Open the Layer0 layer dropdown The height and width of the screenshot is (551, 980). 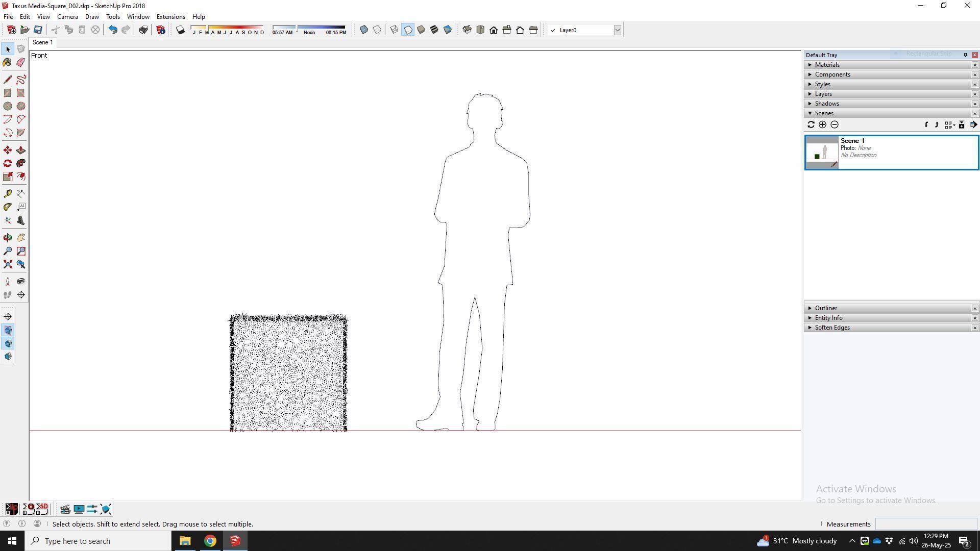pyautogui.click(x=617, y=30)
